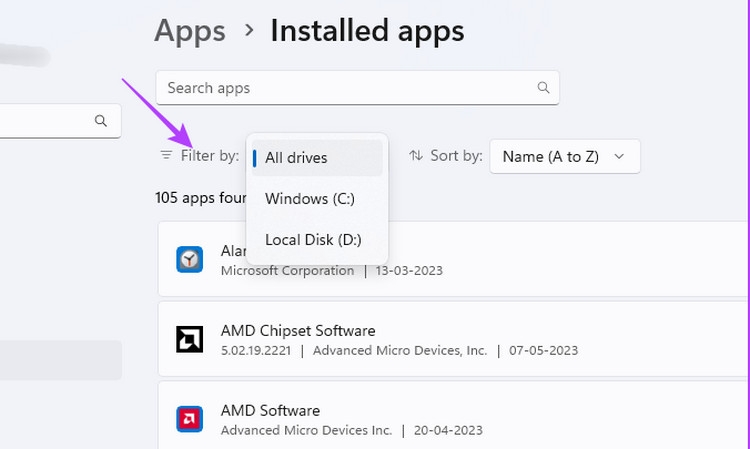Click the AMD Chipset Software icon
This screenshot has height=449, width=750.
[189, 339]
